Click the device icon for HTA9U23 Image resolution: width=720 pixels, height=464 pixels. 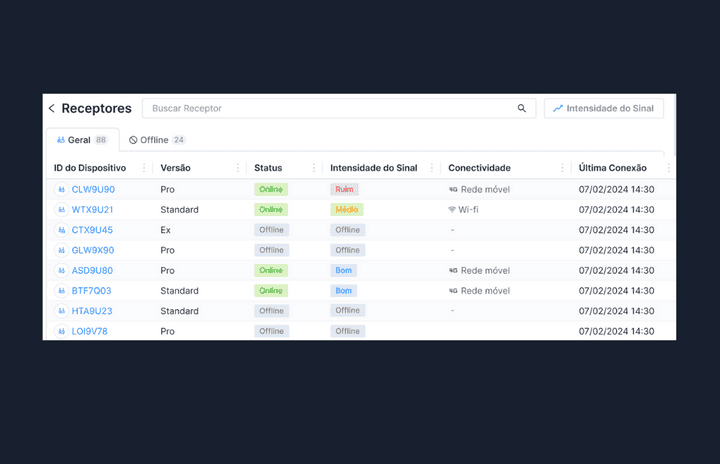pyautogui.click(x=61, y=311)
